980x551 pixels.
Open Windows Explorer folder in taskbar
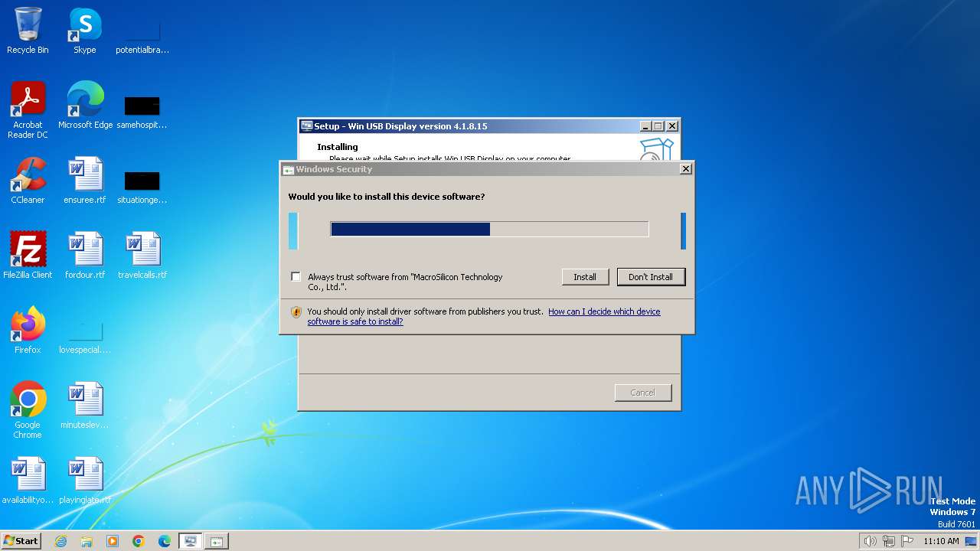click(x=87, y=541)
